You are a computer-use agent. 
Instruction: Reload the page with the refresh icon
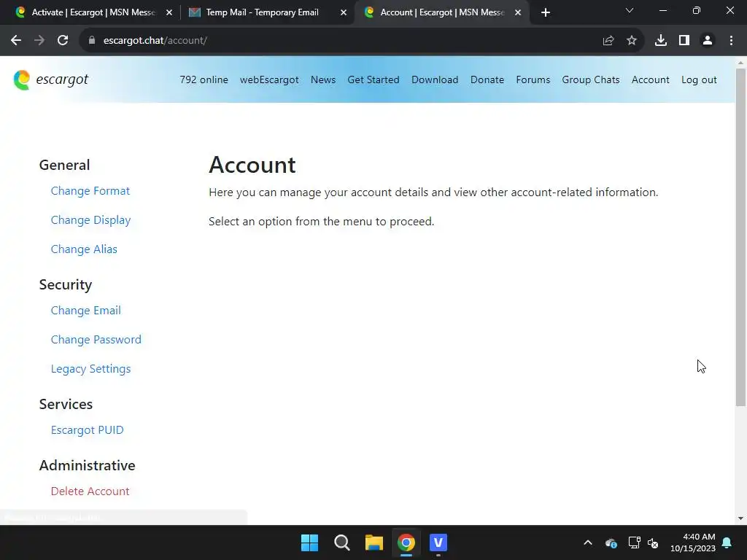point(63,41)
